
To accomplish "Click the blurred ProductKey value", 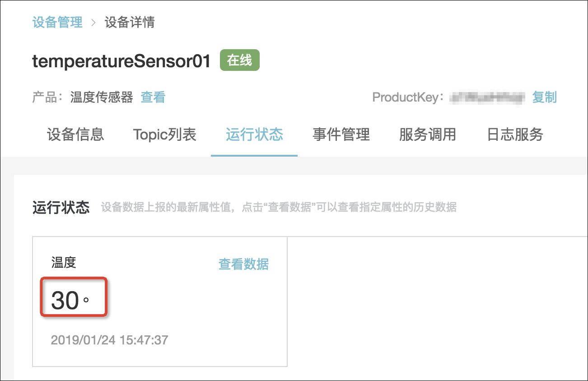I will tap(488, 97).
